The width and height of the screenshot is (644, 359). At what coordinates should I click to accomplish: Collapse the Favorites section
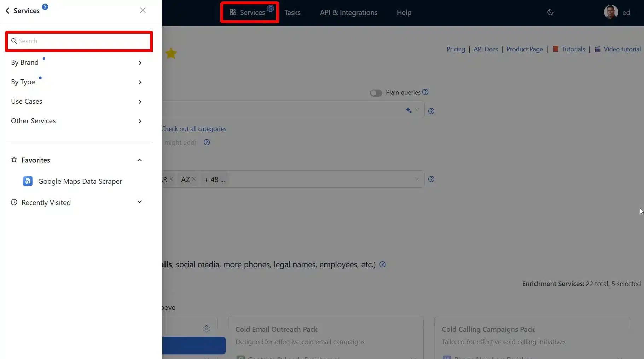[x=139, y=160]
